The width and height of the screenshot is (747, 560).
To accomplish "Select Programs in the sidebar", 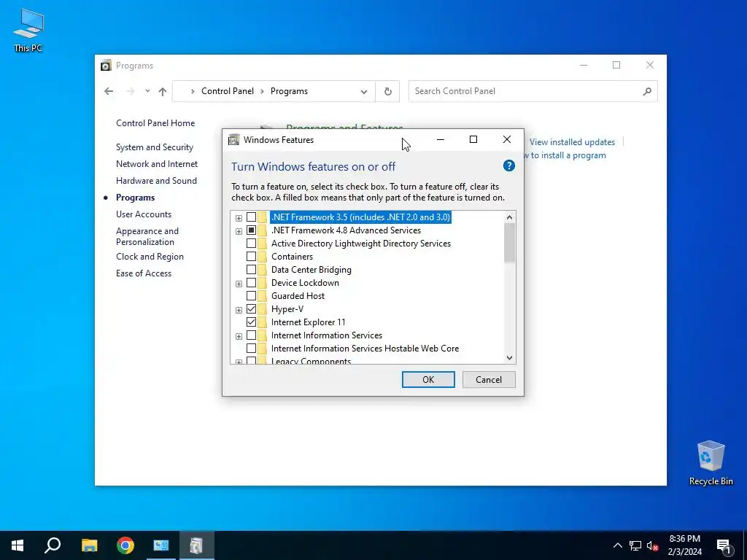I will click(135, 197).
